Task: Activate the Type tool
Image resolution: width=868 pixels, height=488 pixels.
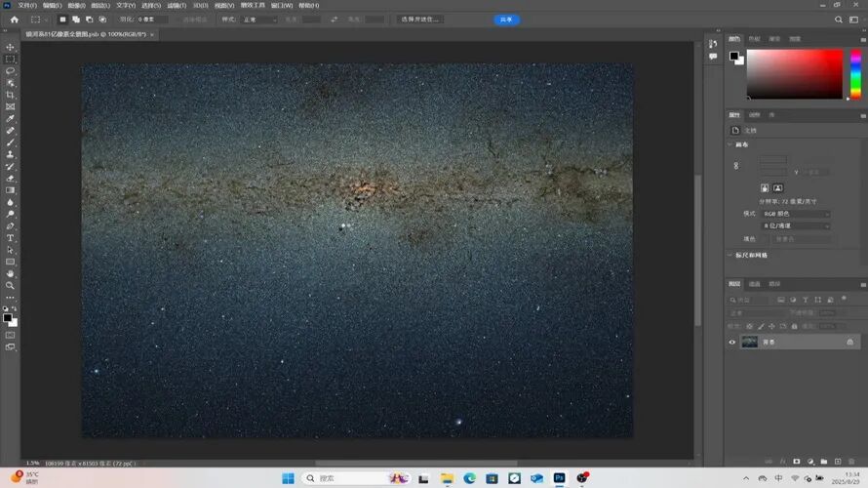Action: (11, 238)
